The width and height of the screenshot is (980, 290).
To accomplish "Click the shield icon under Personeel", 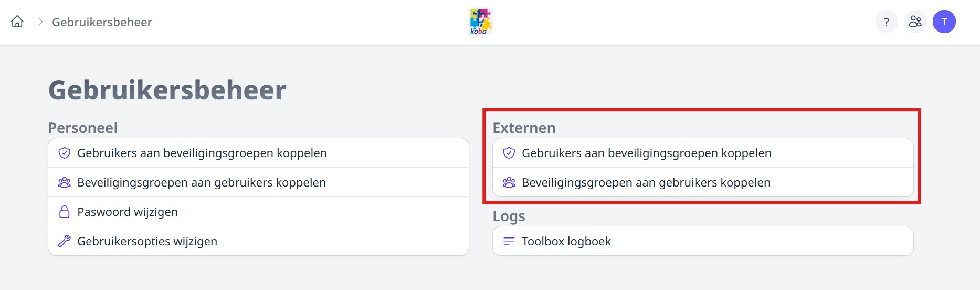I will coord(65,153).
